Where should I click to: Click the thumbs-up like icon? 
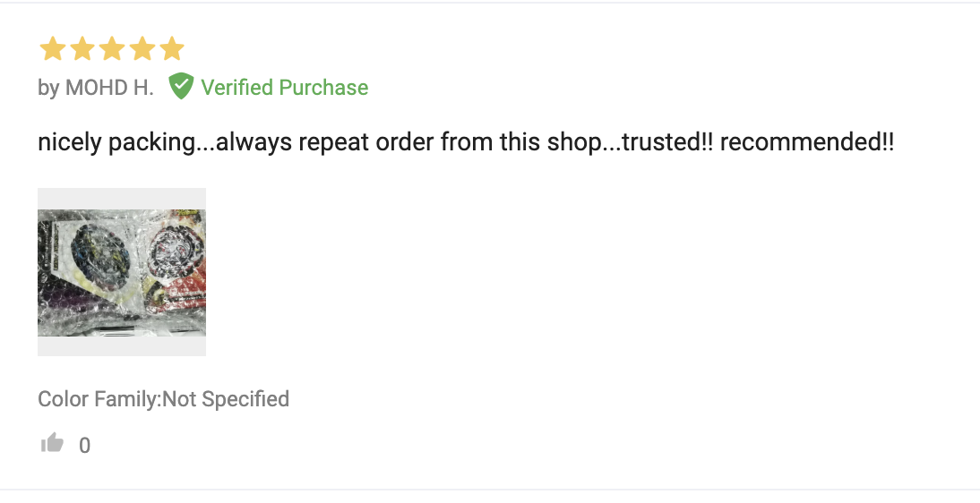(53, 443)
